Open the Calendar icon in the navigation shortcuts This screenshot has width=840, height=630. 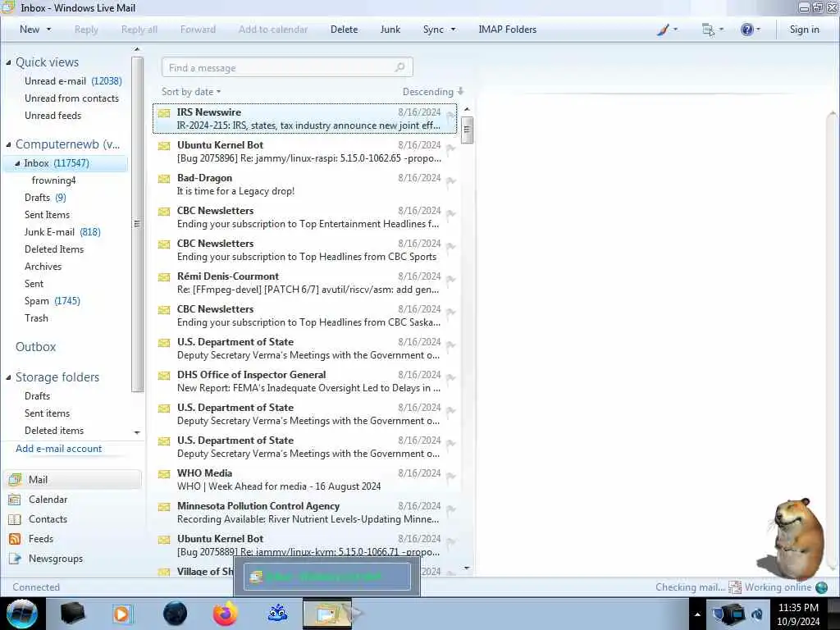(15, 500)
